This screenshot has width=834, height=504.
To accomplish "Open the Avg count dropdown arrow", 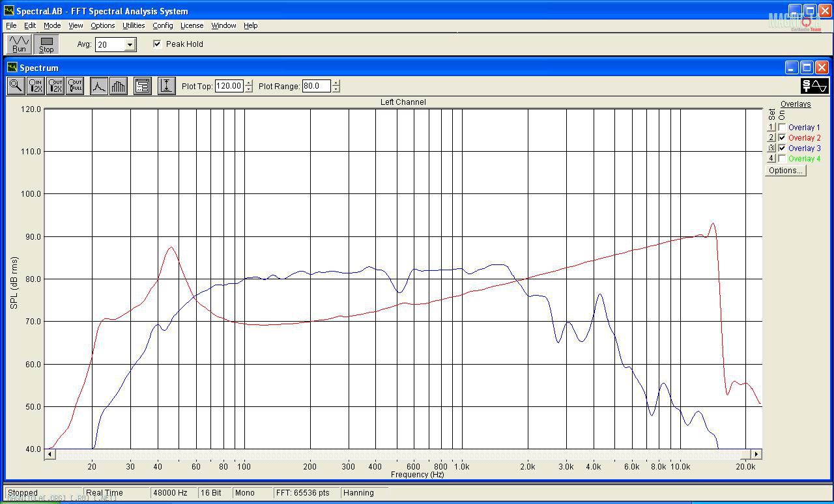I will click(130, 44).
